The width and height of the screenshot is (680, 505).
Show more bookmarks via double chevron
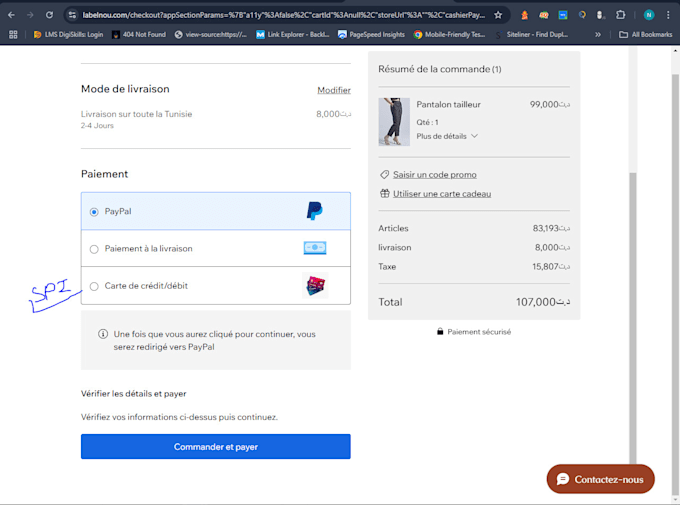pos(598,34)
